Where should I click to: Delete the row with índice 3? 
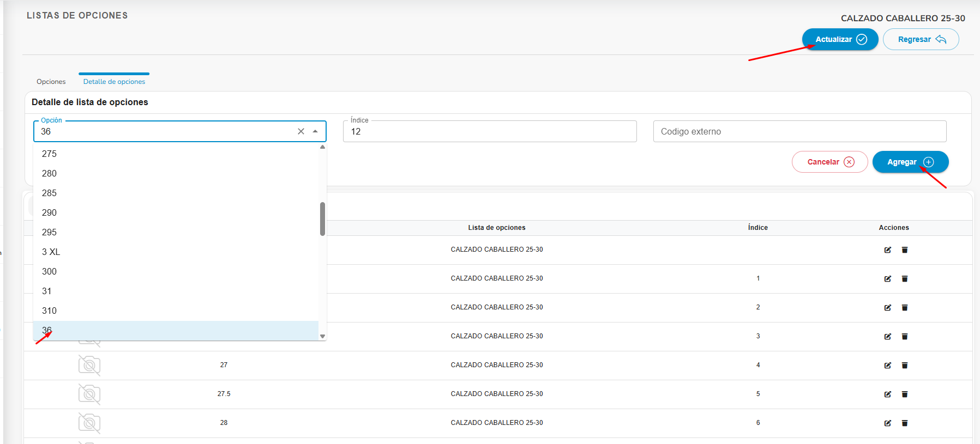click(x=905, y=337)
